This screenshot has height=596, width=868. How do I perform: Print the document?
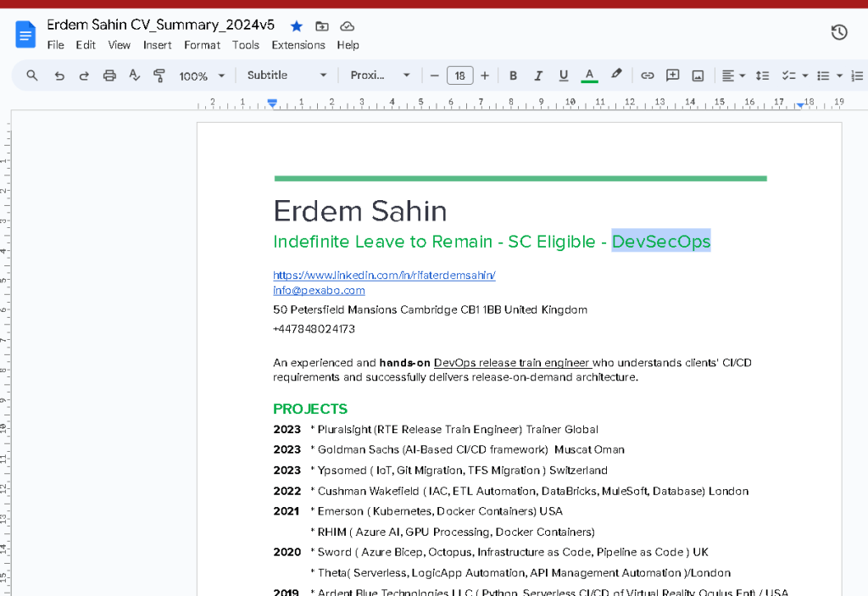click(109, 75)
